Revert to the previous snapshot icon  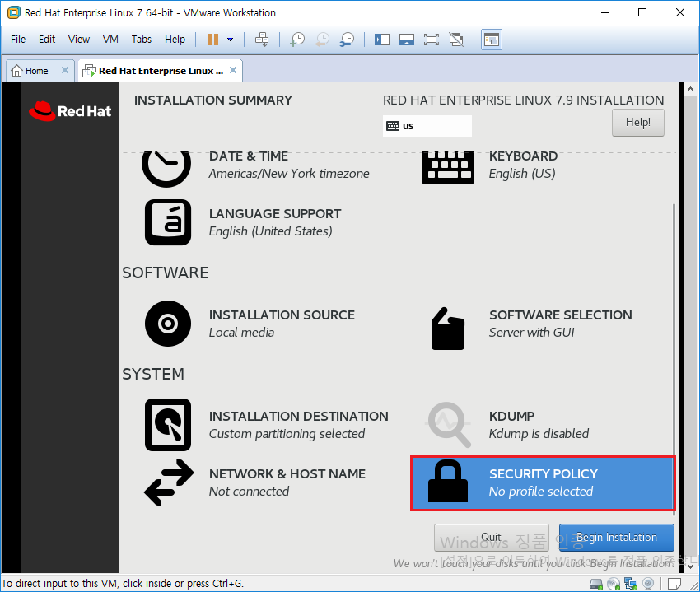tap(322, 40)
